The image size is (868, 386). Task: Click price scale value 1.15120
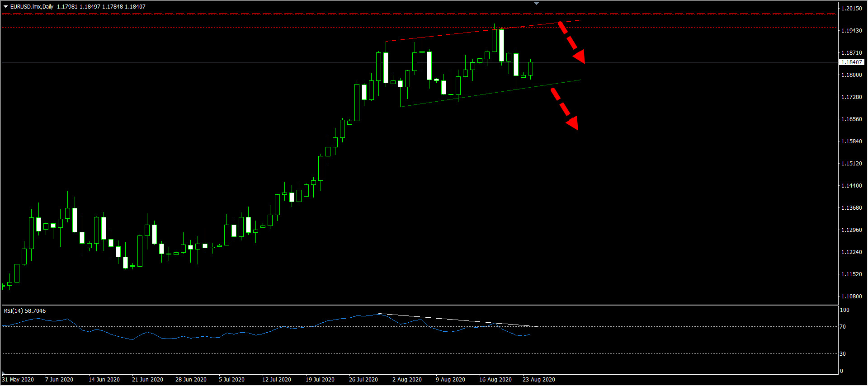[x=852, y=164]
